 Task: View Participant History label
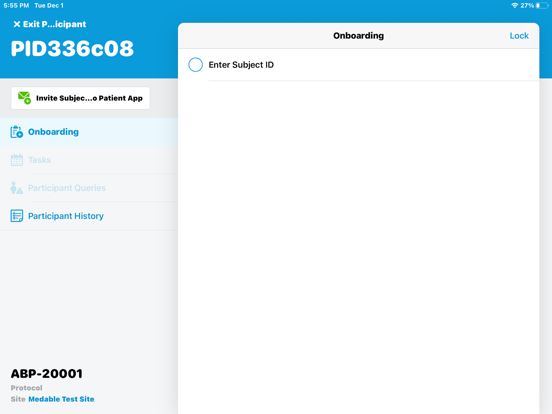66,216
